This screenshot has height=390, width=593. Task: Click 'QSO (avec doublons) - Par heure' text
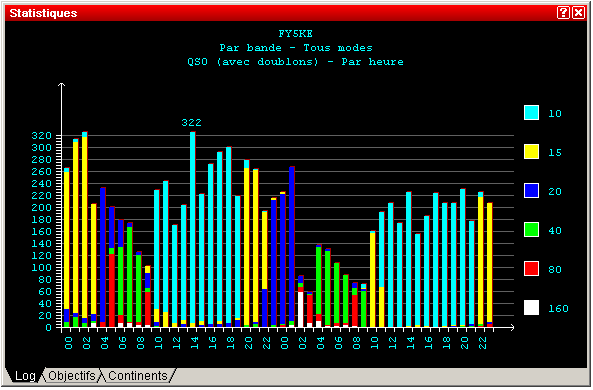pyautogui.click(x=295, y=62)
